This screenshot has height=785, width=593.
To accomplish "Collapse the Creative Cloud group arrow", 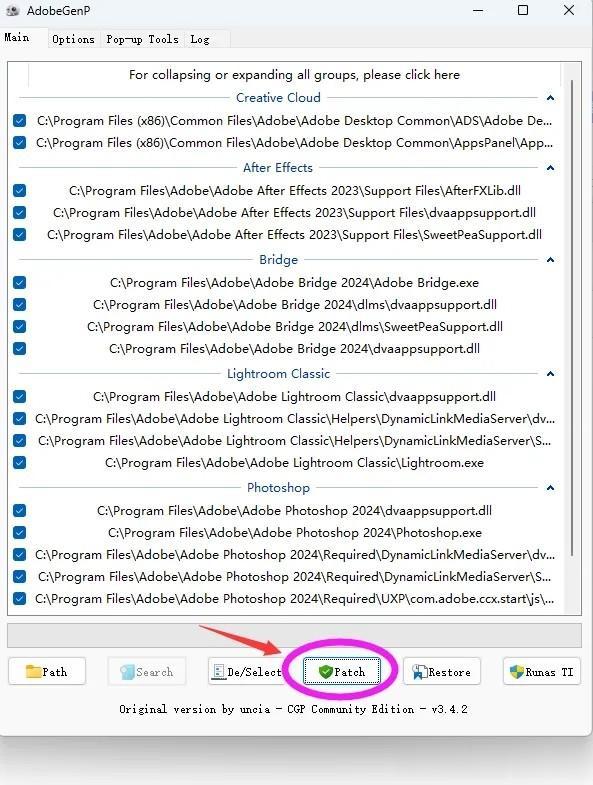I will (550, 98).
